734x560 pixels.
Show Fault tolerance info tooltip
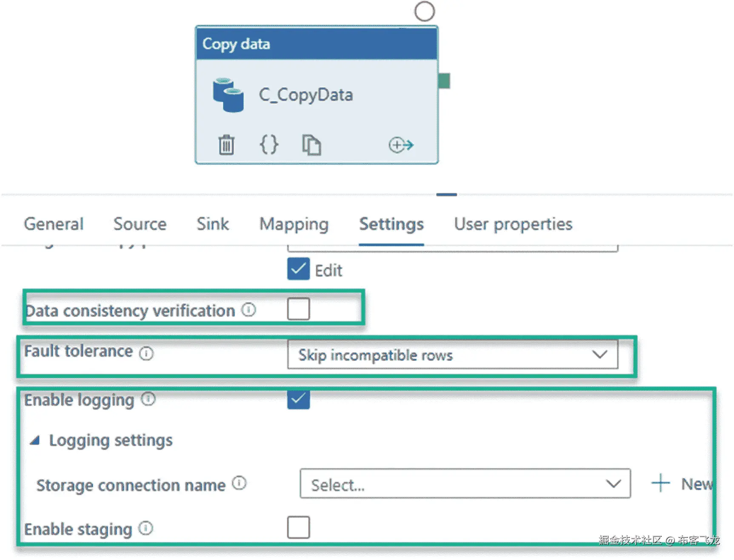pyautogui.click(x=146, y=353)
